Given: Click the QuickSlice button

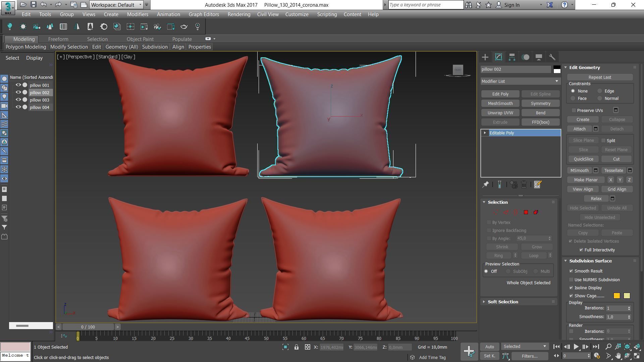Looking at the screenshot, I should click(583, 159).
